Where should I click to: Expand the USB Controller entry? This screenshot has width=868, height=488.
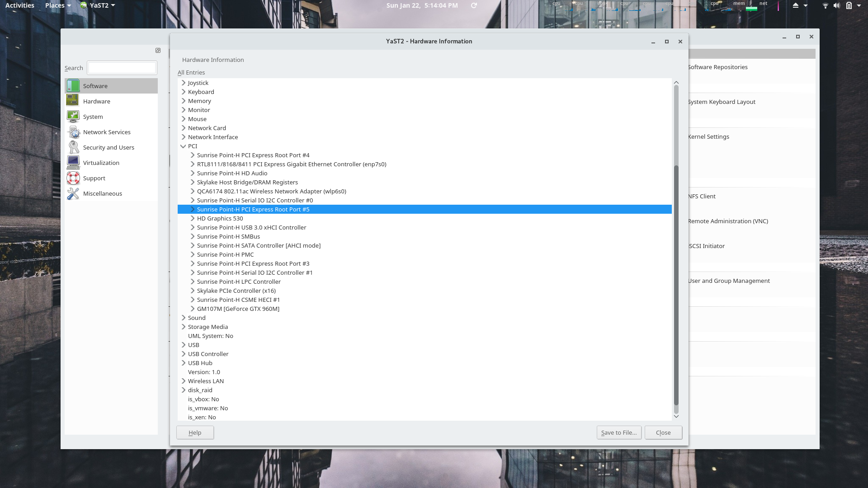coord(184,354)
